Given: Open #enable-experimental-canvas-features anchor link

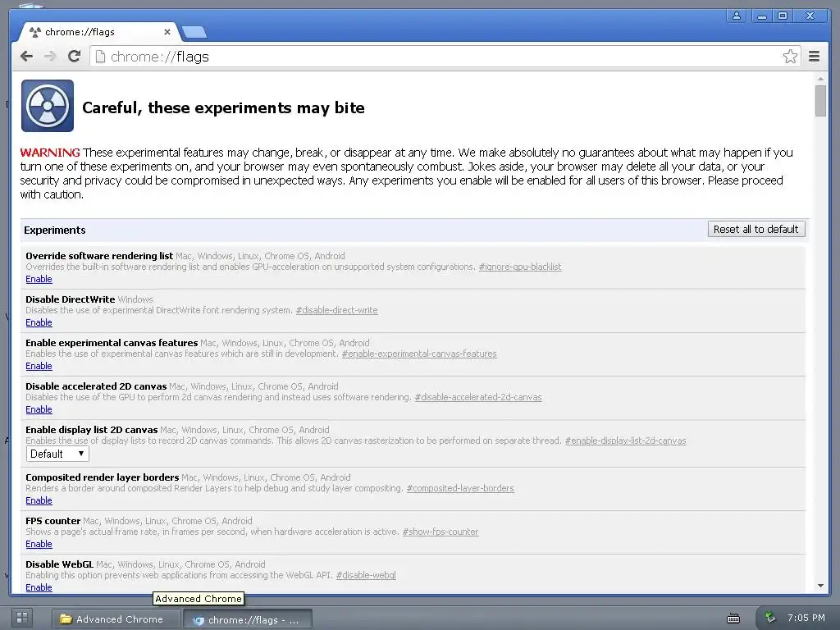Looking at the screenshot, I should coord(419,354).
